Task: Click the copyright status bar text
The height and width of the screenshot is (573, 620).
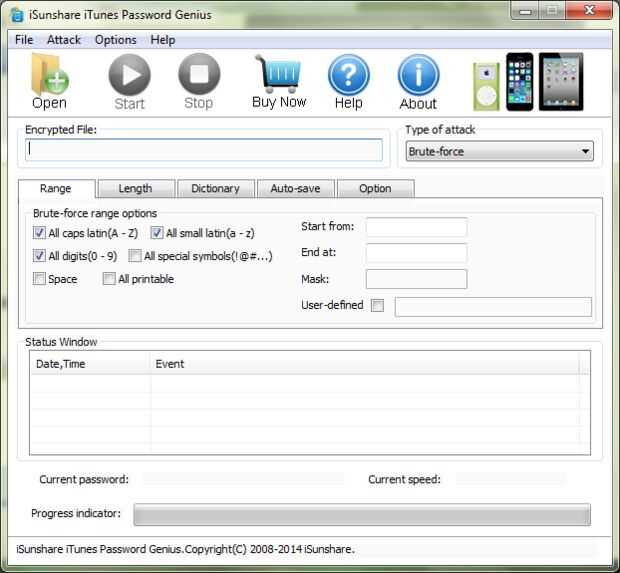Action: (185, 549)
